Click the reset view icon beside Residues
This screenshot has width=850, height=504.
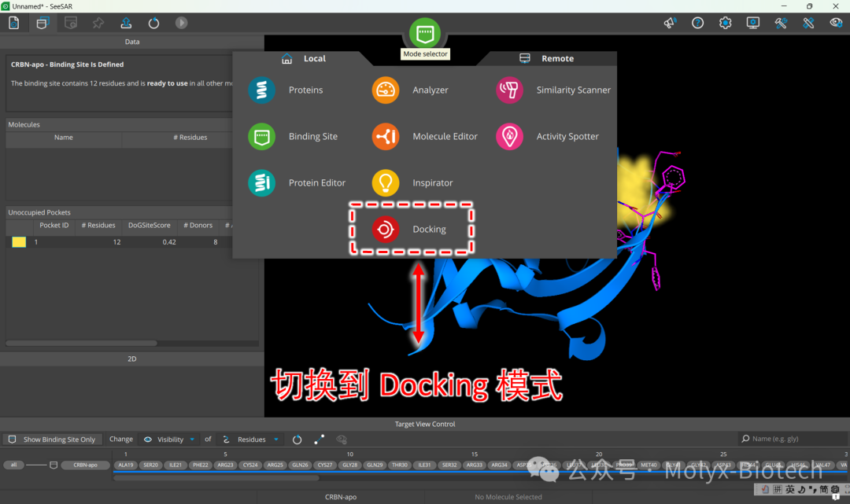coord(297,439)
